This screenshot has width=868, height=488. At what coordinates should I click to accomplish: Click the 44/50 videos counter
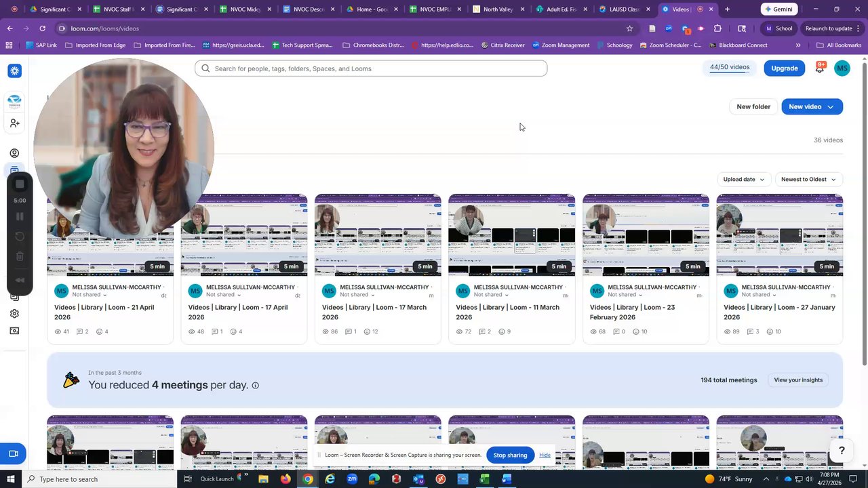[730, 68]
